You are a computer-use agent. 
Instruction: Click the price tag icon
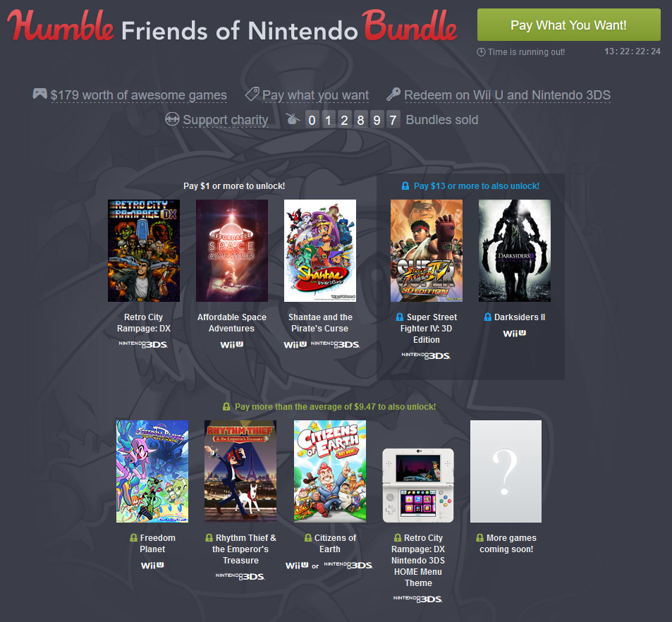pyautogui.click(x=252, y=94)
